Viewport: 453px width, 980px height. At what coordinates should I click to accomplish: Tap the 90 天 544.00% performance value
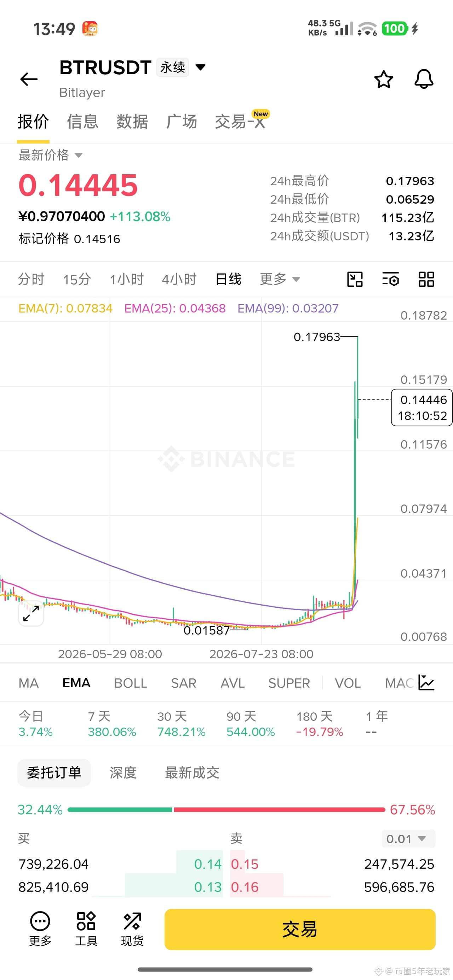251,731
